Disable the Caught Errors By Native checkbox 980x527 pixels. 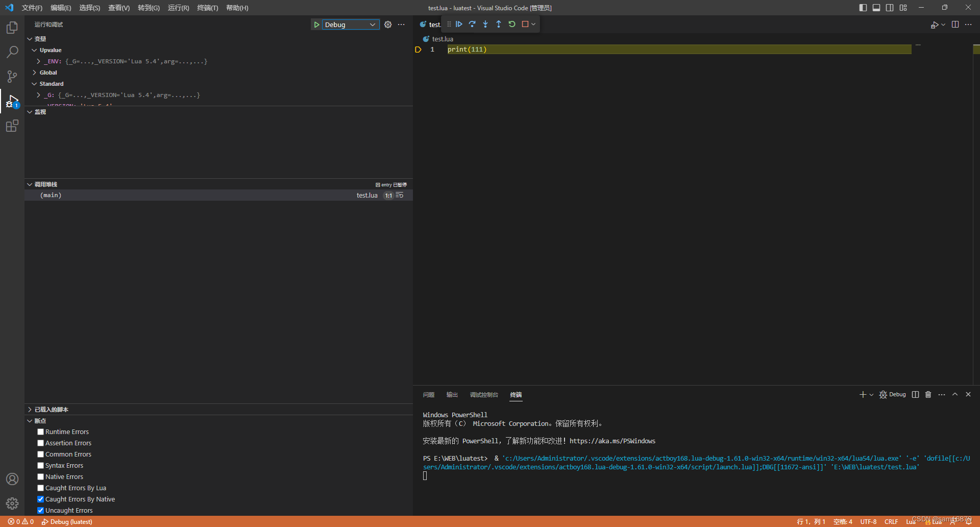coord(40,499)
